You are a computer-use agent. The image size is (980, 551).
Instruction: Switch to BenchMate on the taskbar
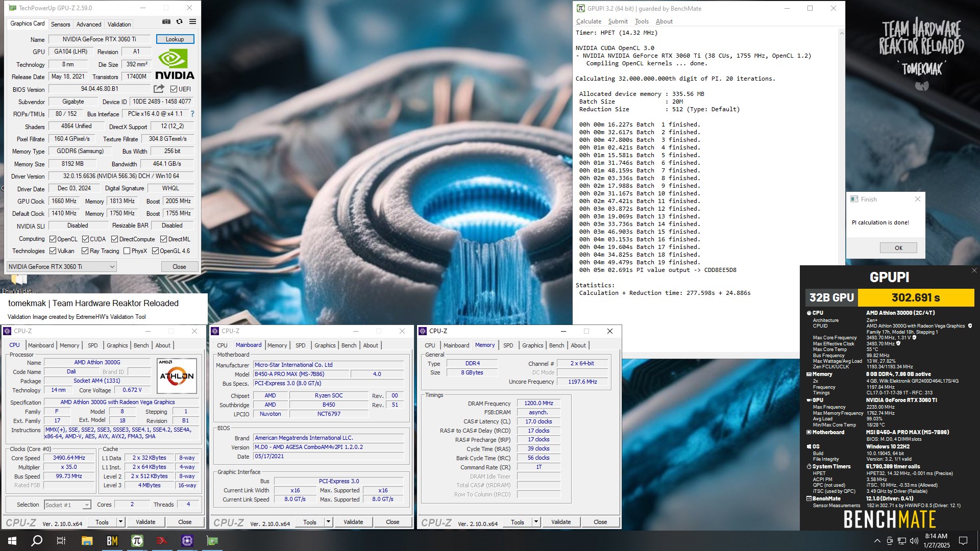pyautogui.click(x=112, y=541)
